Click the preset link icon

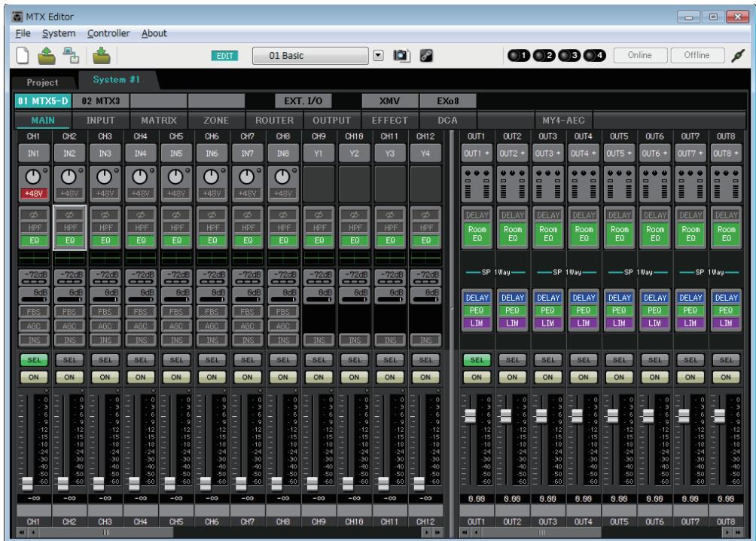click(426, 56)
